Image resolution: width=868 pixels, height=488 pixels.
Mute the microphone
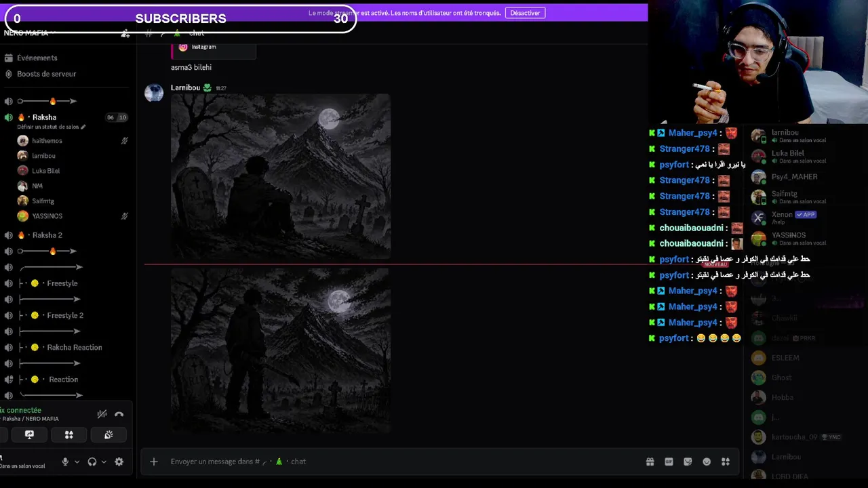(x=65, y=462)
